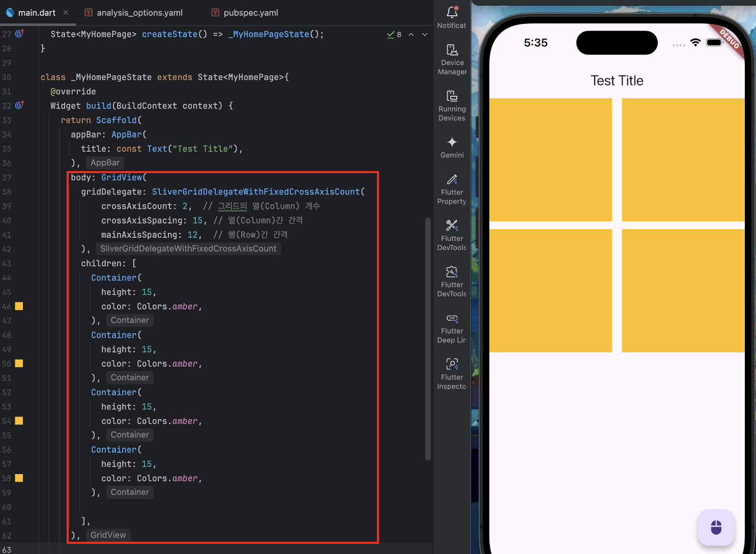This screenshot has height=554, width=756.
Task: Click "children:" on line 43
Action: tap(104, 263)
